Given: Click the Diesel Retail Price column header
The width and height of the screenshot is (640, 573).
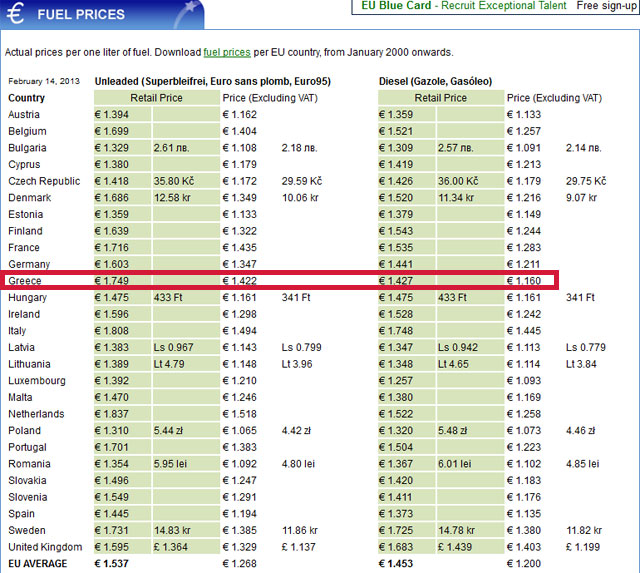Looking at the screenshot, I should click(441, 98).
